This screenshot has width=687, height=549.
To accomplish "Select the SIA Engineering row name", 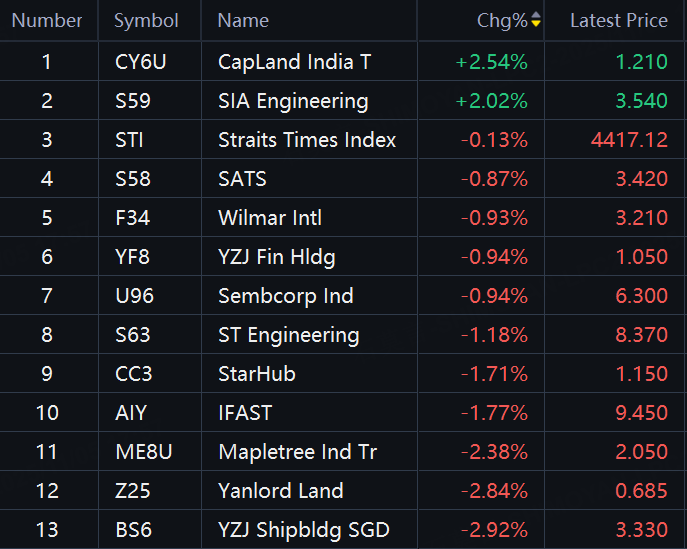I will (x=293, y=101).
